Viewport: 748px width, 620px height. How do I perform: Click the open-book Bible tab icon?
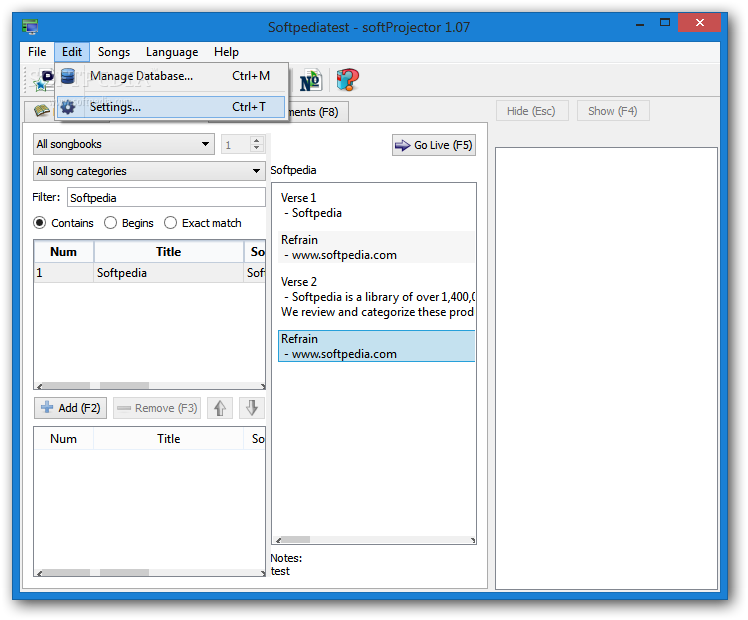coord(42,111)
